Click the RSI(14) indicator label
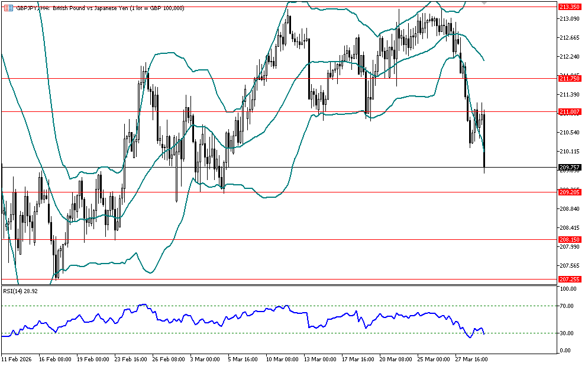This screenshot has height=366, width=588. 19,290
